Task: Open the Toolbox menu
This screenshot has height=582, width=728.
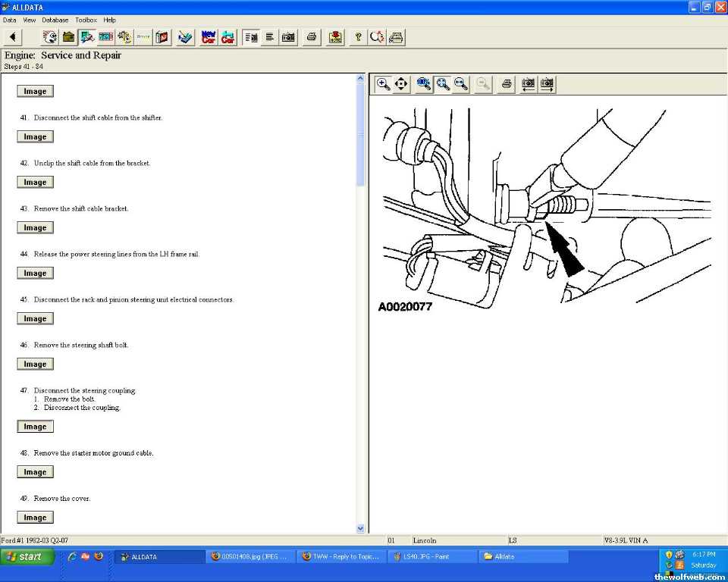Action: [x=86, y=20]
